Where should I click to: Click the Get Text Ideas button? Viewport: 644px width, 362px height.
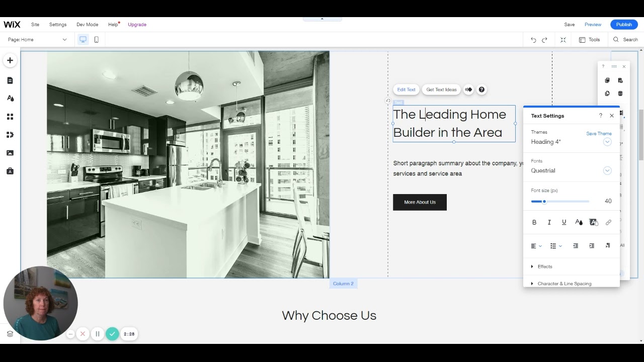pyautogui.click(x=441, y=89)
